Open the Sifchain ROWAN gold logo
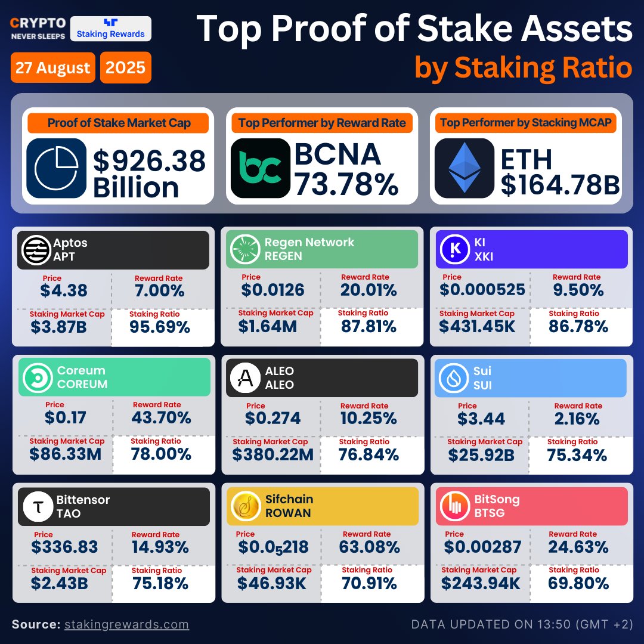 click(244, 506)
